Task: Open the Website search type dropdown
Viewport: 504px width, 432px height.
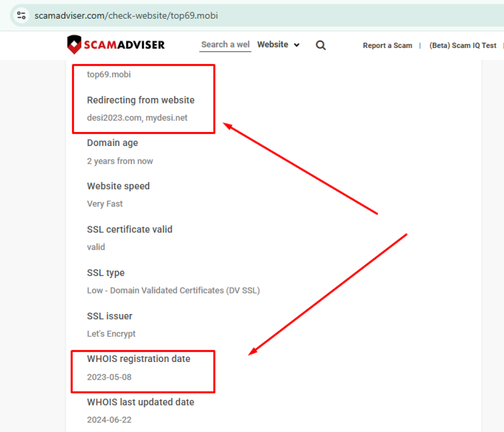Action: pyautogui.click(x=278, y=45)
